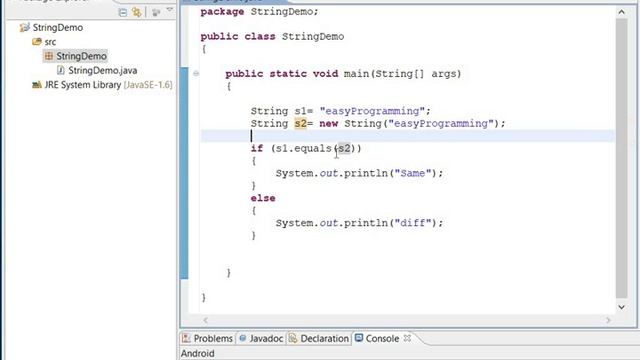Collapse the main method fold marker
This screenshot has width=640, height=360.
pos(196,73)
